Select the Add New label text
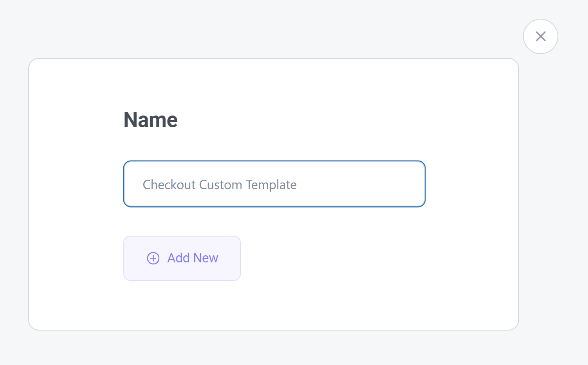588x365 pixels. point(193,258)
